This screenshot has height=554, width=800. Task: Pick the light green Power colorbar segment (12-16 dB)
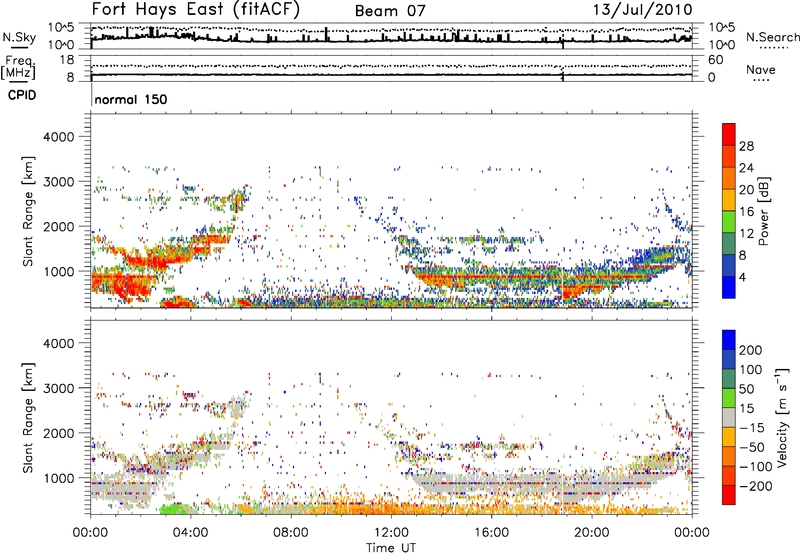729,222
